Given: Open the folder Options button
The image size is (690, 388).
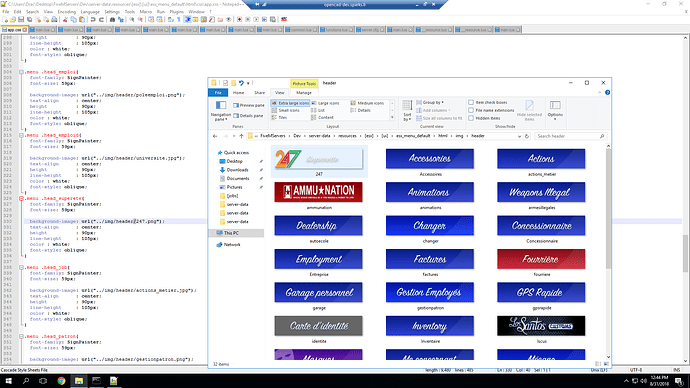Looking at the screenshot, I should 555,110.
